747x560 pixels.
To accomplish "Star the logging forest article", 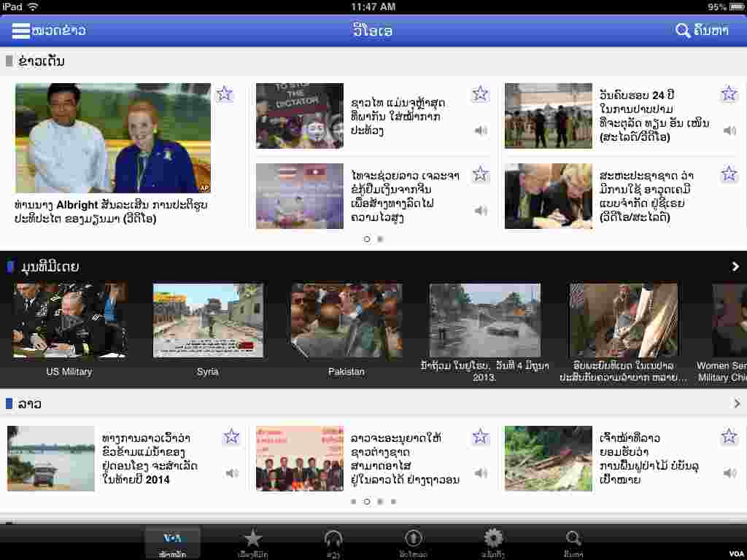I will coord(729,436).
